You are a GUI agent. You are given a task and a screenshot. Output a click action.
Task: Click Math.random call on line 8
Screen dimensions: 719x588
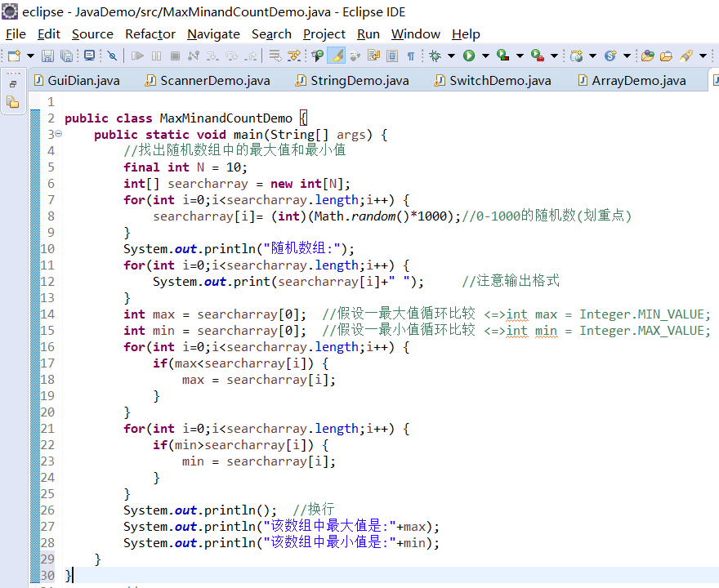(360, 216)
